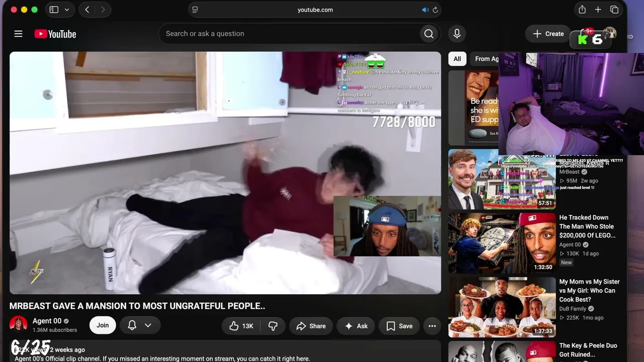Viewport: 644px width, 362px height.
Task: Toggle the Safari sidebar
Action: pos(54,10)
